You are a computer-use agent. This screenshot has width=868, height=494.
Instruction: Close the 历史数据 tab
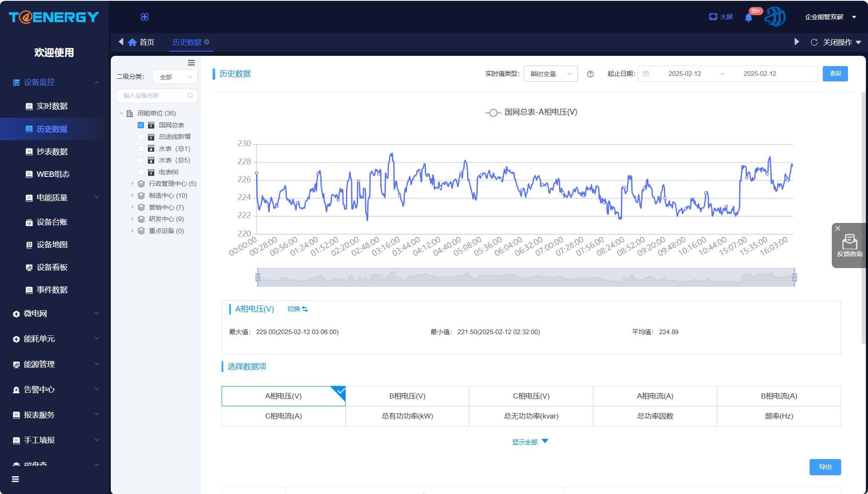click(x=207, y=42)
